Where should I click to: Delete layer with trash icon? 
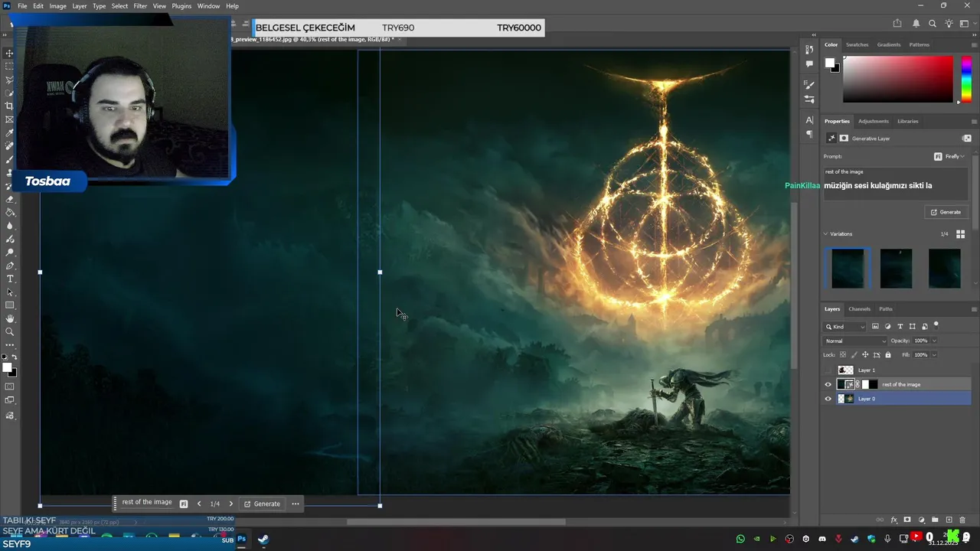coord(964,520)
